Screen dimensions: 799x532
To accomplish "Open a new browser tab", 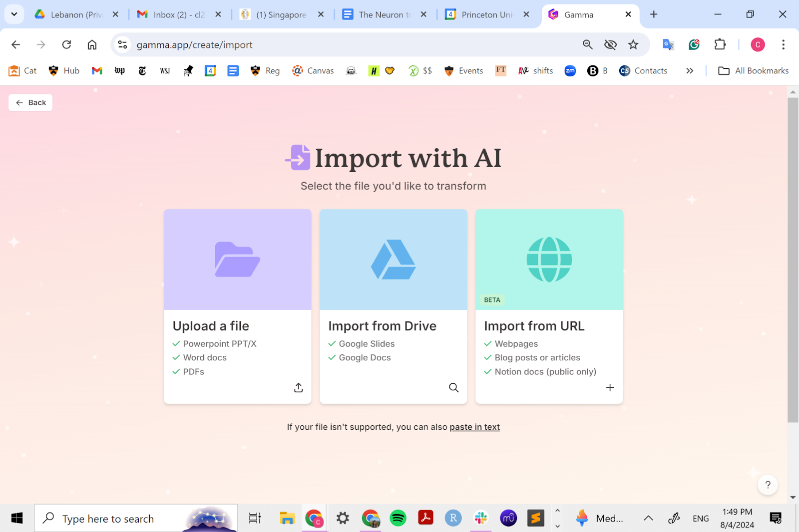I will (654, 14).
